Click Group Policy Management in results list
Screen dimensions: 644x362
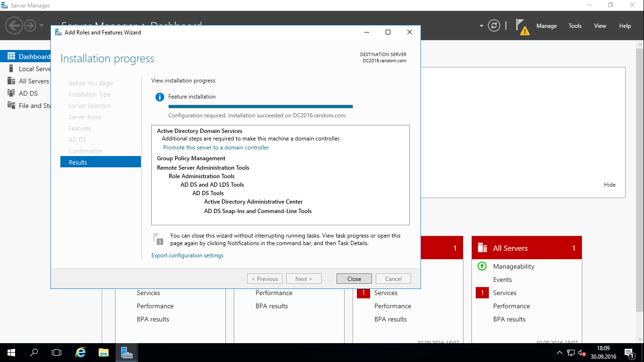click(x=191, y=158)
